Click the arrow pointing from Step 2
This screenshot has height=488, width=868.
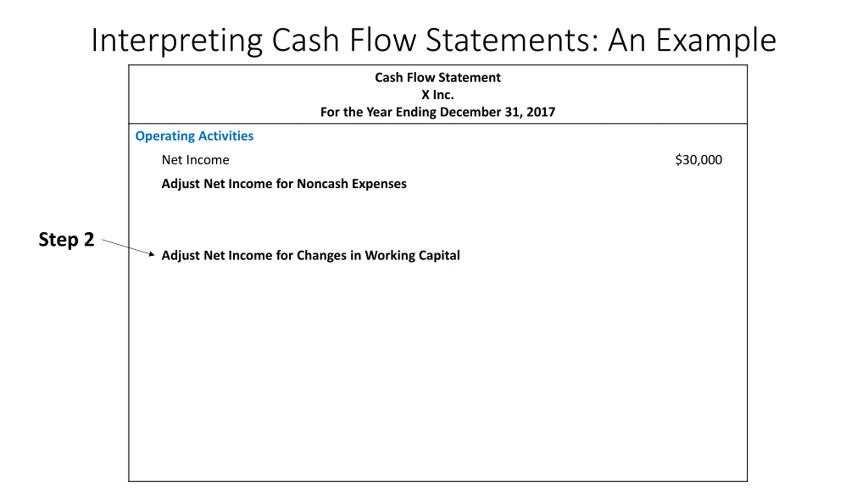tap(128, 247)
